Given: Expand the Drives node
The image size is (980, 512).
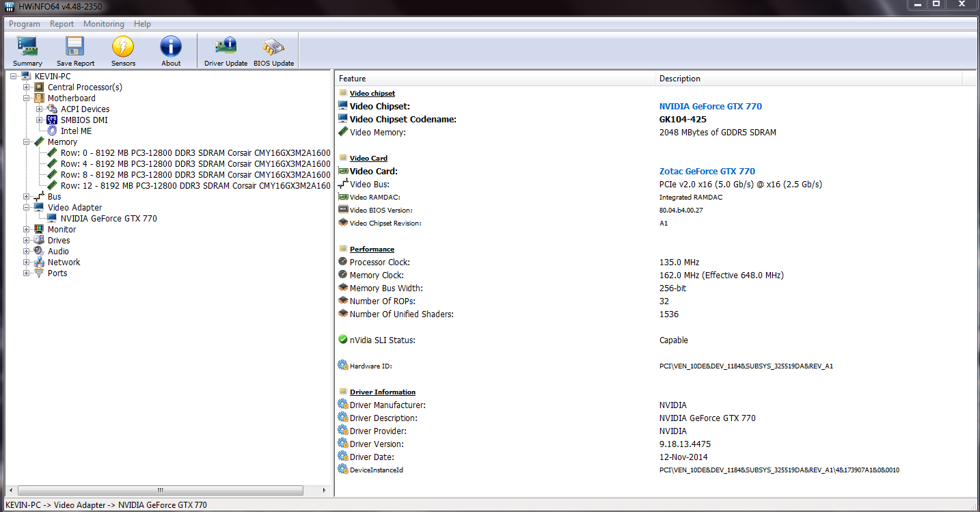Looking at the screenshot, I should click(x=27, y=240).
